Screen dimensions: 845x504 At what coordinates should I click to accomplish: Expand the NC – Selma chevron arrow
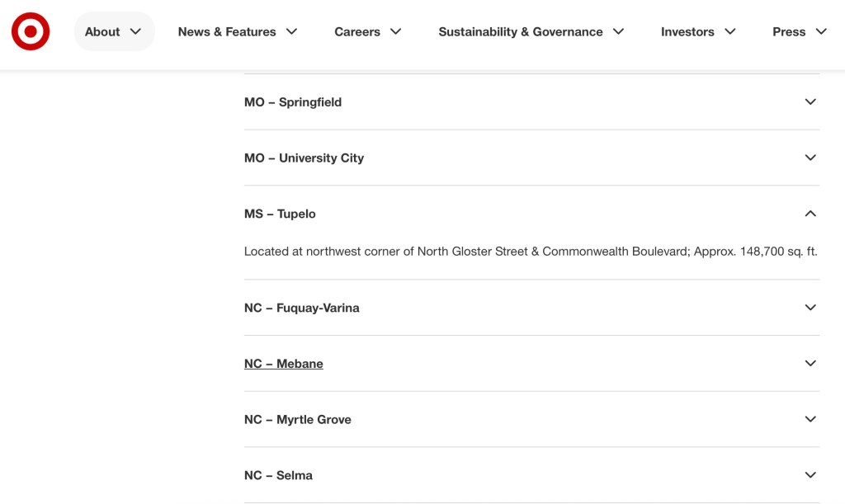(x=810, y=475)
